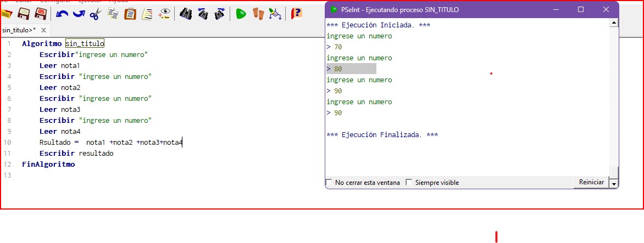Cut selection with the scissors icon
Screen dimensions: 644x243
(95, 14)
